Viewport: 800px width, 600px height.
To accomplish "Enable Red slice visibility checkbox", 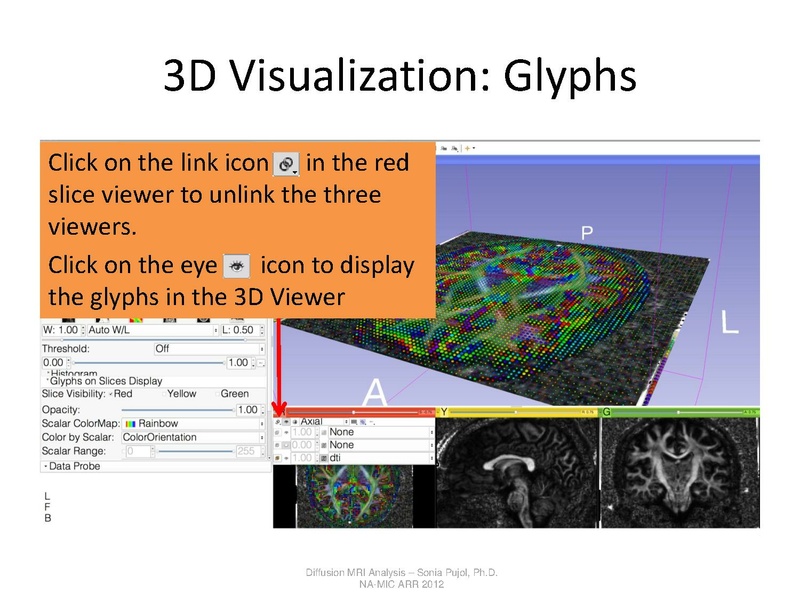I will 111,394.
